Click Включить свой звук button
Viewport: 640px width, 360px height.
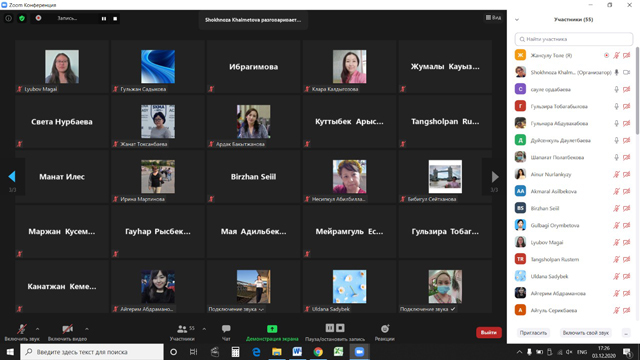click(x=585, y=333)
